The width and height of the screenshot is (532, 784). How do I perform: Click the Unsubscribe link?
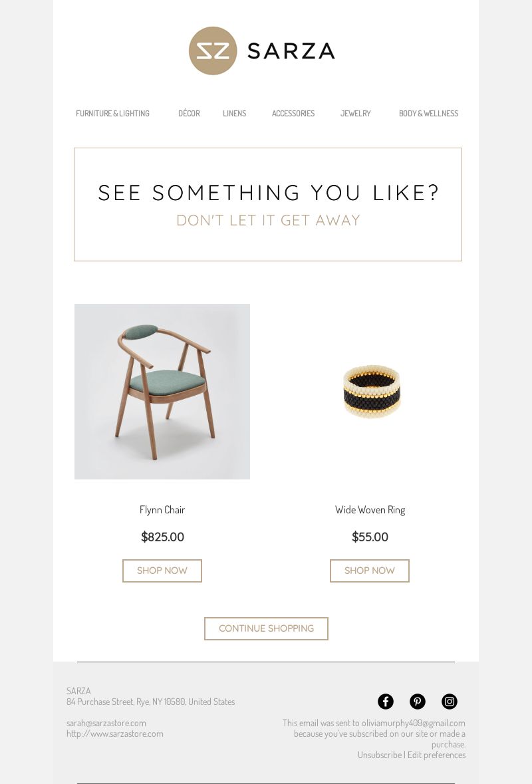380,755
